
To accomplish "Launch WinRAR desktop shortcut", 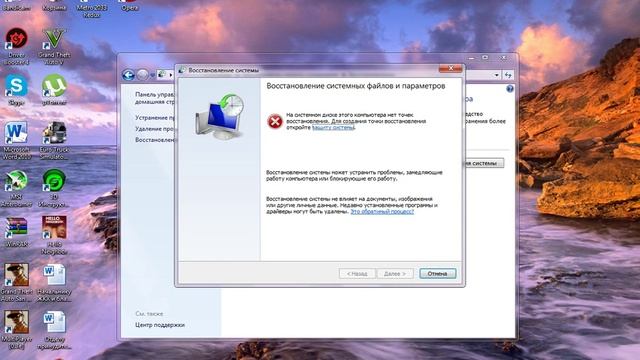I will point(16,231).
